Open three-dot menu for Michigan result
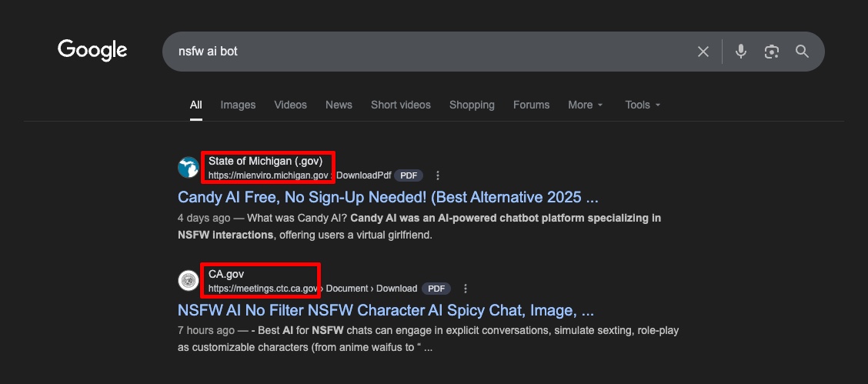The height and width of the screenshot is (384, 868). (x=438, y=175)
